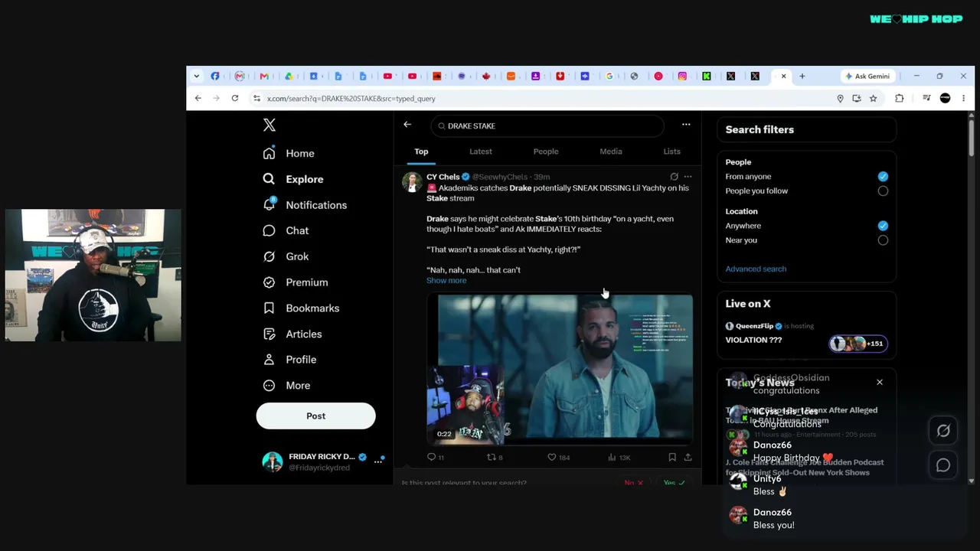Switch to the People tab
The image size is (980, 551).
click(x=546, y=152)
